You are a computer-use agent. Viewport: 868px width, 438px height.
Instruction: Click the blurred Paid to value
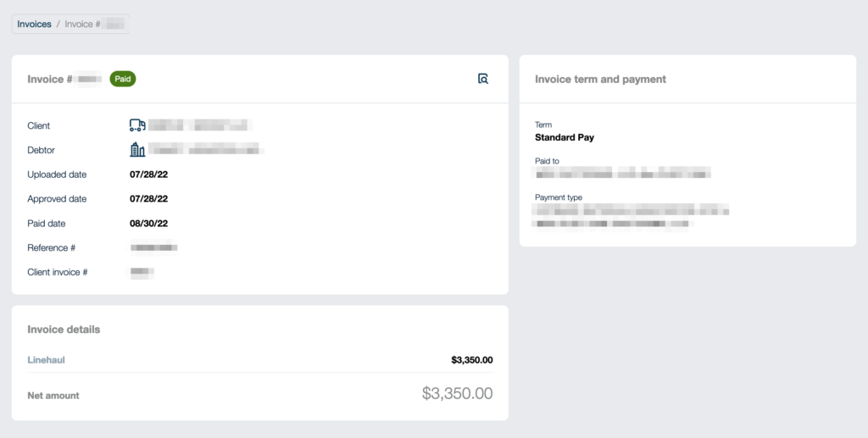623,174
